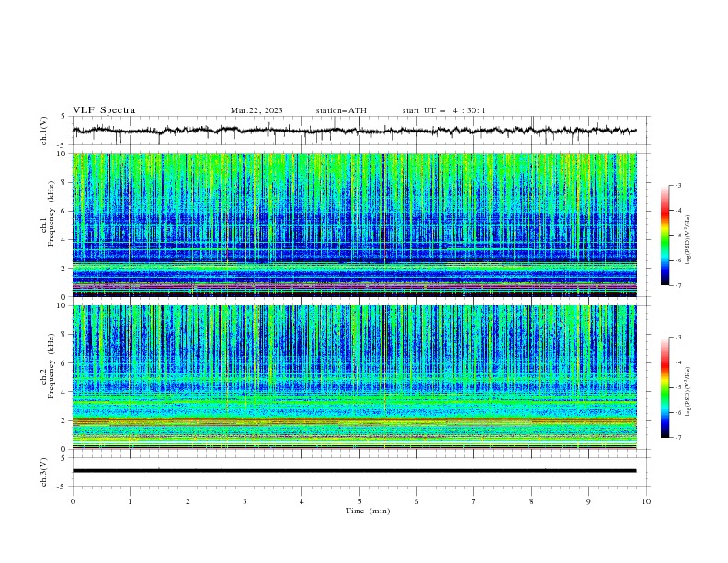
Task: Click the "9" tick on the time axis
Action: tap(588, 501)
